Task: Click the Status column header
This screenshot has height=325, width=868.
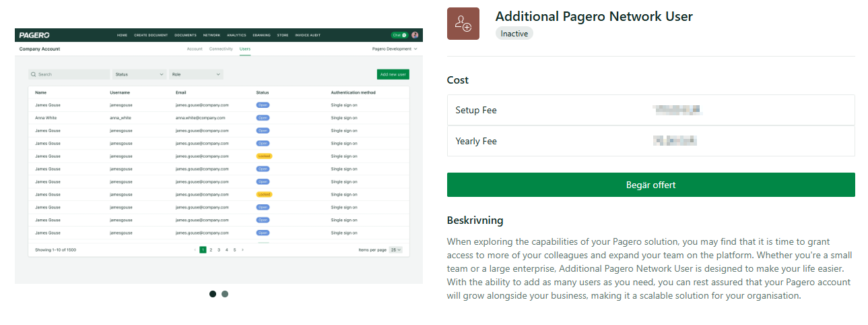Action: 263,92
